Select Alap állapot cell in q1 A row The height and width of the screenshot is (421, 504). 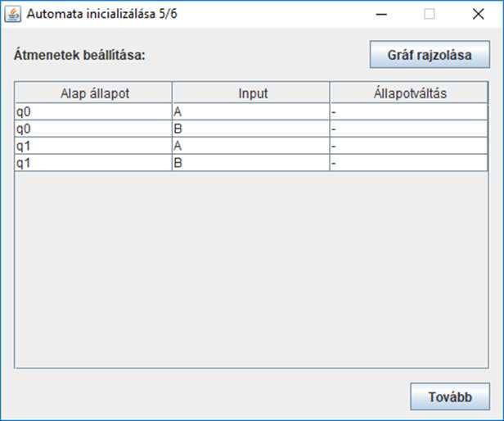coord(93,146)
